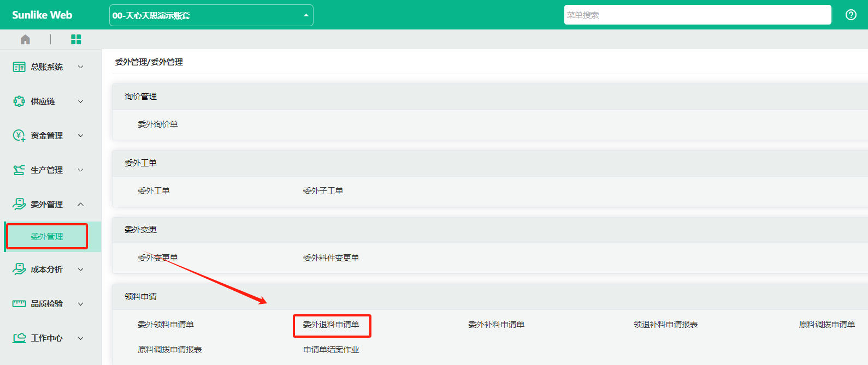
Task: Expand the 品质检验 chevron
Action: point(81,304)
